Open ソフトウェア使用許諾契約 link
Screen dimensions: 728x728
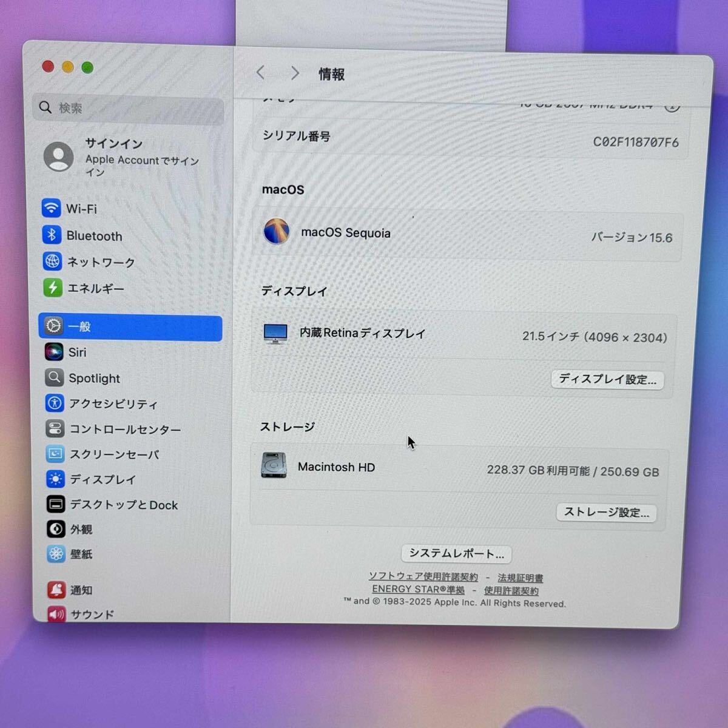pos(423,576)
